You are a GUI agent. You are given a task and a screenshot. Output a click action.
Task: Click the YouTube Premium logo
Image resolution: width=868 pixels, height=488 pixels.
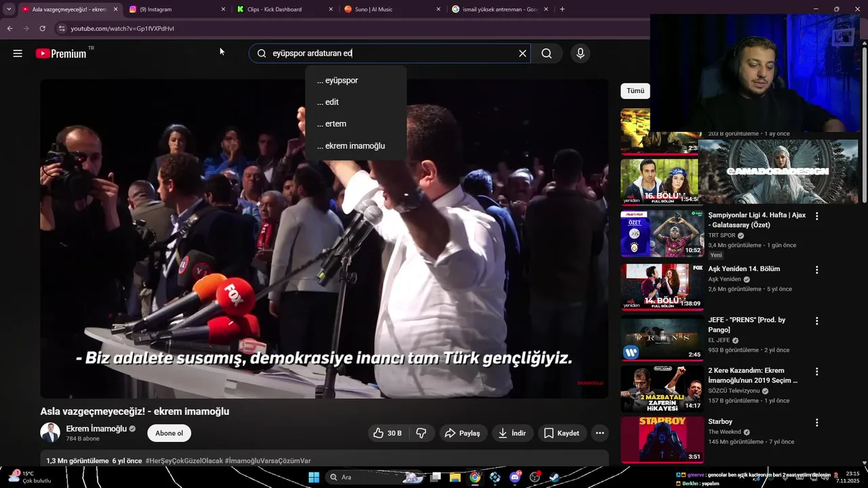pos(61,54)
